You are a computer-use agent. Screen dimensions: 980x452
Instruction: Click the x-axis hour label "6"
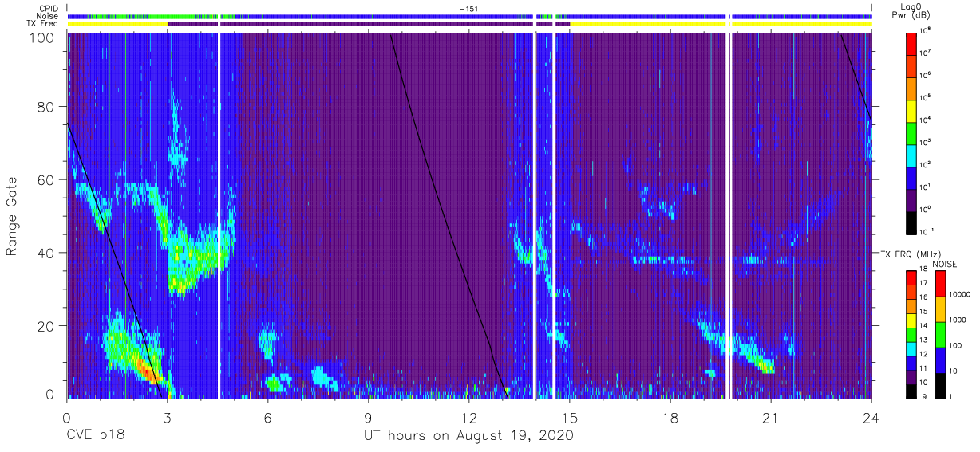pyautogui.click(x=268, y=416)
